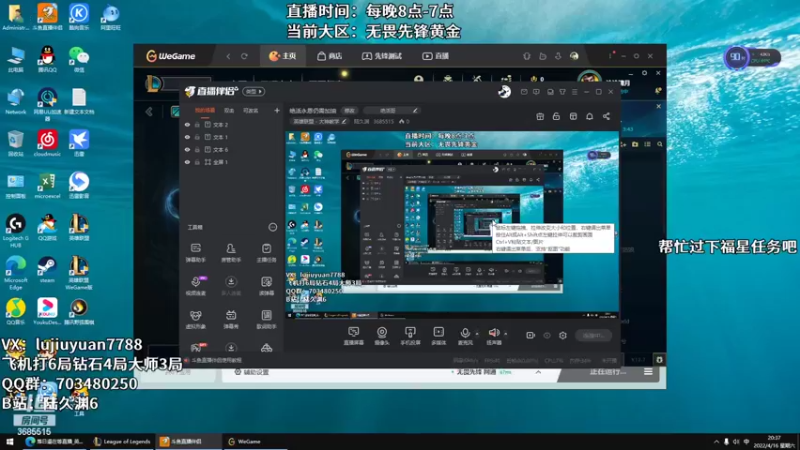The width and height of the screenshot is (800, 450).
Task: Expand the microphone volume arrow
Action: (x=477, y=334)
